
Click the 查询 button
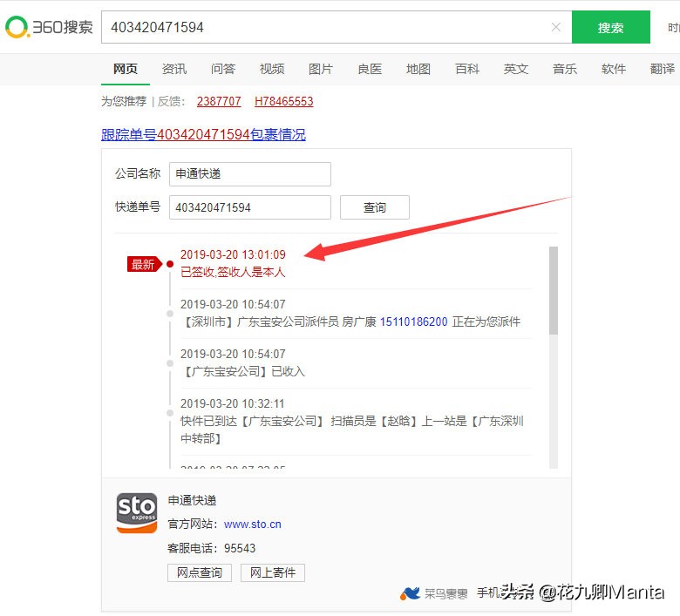pos(374,207)
